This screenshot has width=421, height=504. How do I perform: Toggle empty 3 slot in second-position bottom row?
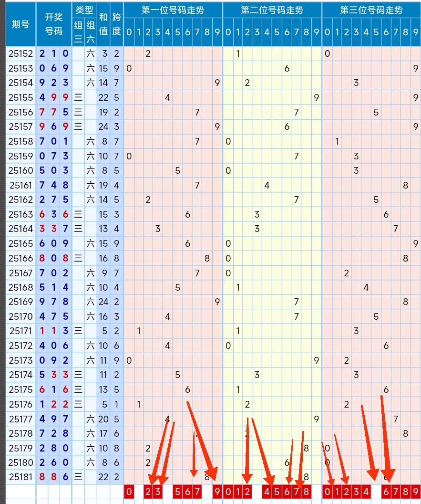257,492
